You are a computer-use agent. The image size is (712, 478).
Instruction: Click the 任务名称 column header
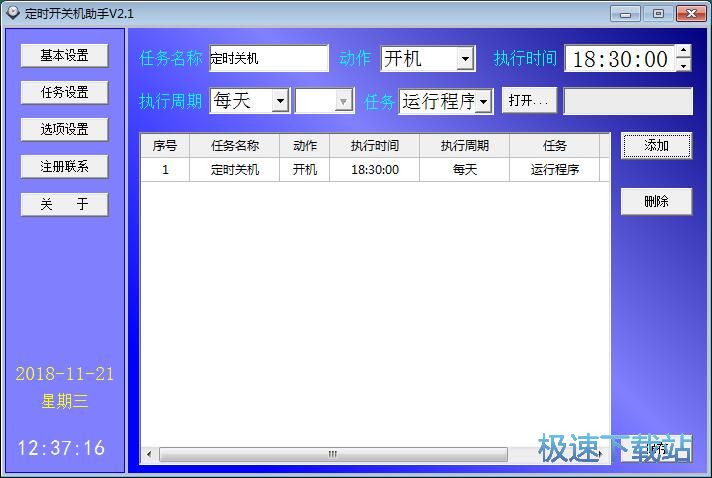235,146
